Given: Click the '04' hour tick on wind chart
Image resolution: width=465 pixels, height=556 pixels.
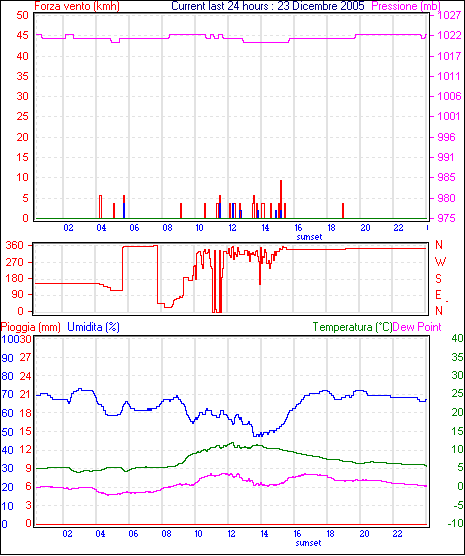Looking at the screenshot, I should pos(101,228).
